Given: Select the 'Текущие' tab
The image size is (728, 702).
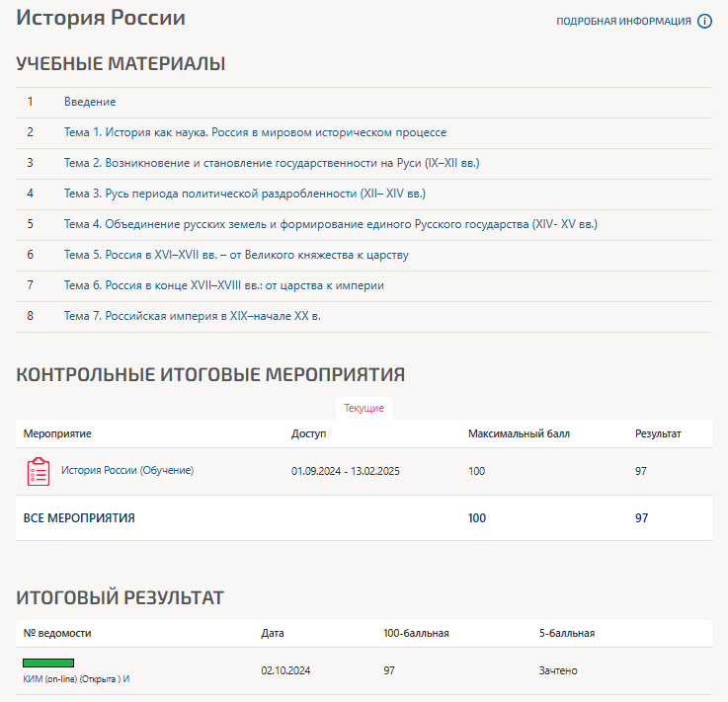Looking at the screenshot, I should [x=364, y=408].
